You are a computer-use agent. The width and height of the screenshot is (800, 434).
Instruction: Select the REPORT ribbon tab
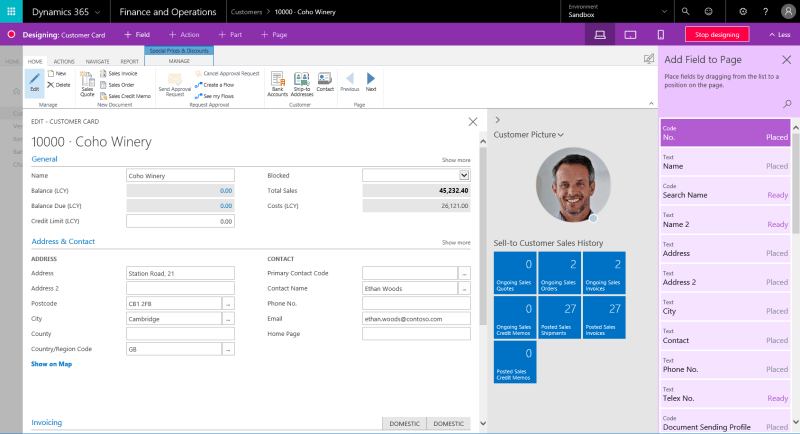[x=129, y=61]
